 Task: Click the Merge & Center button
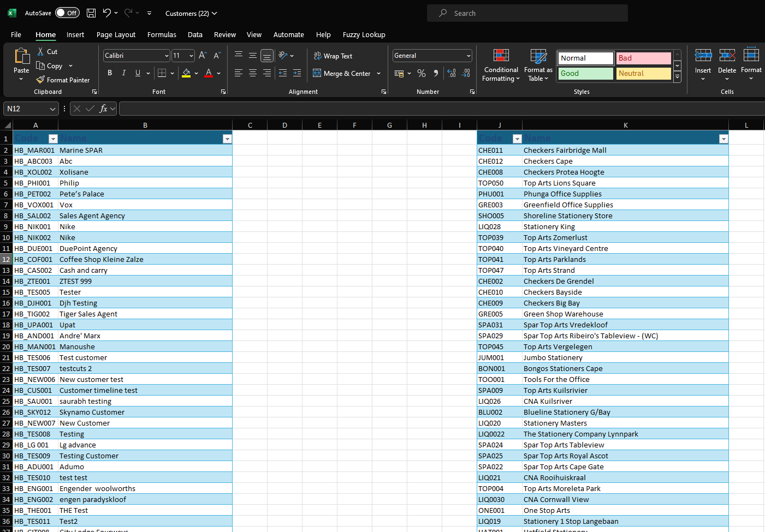341,73
